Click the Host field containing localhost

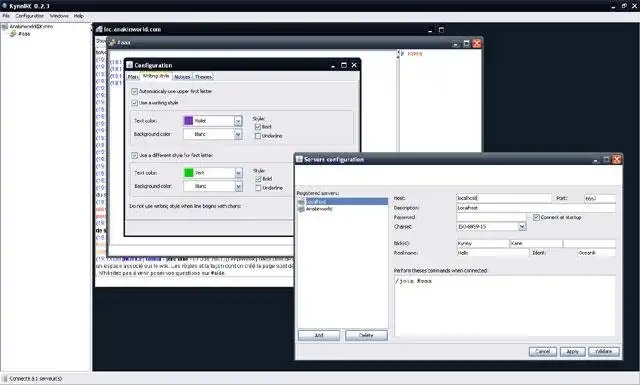coord(504,198)
